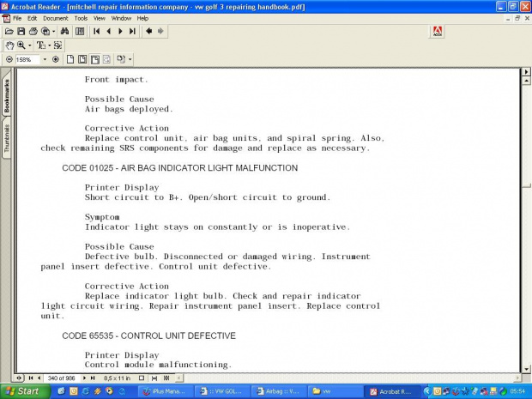Viewport: 532px width, 399px height.
Task: Open the Window menu
Action: click(121, 18)
